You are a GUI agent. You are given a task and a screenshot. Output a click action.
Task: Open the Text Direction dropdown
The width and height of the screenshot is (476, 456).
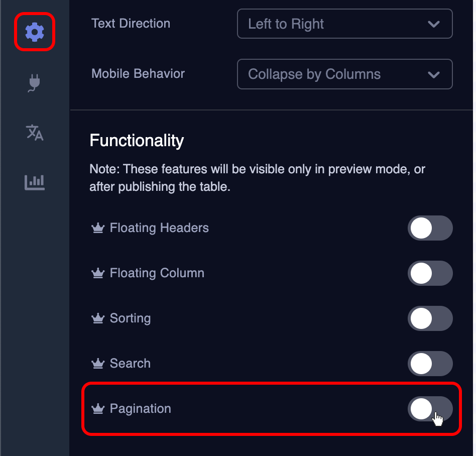(344, 24)
